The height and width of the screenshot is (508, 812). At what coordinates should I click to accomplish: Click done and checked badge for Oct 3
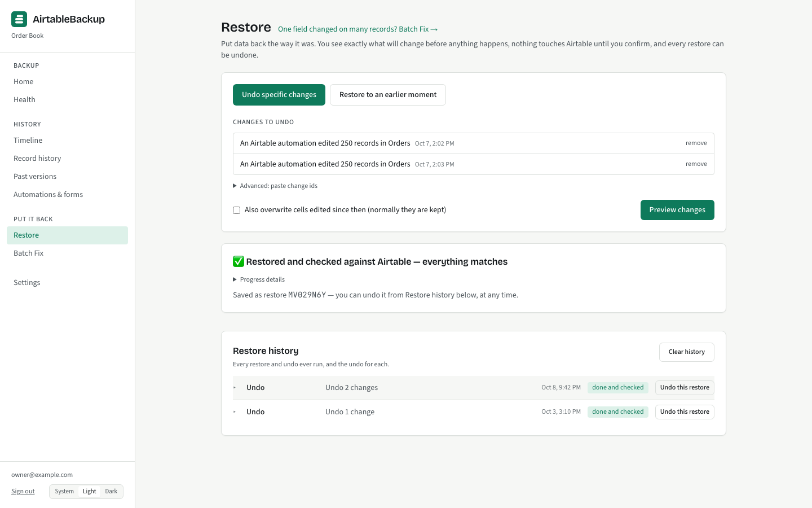[x=617, y=412]
